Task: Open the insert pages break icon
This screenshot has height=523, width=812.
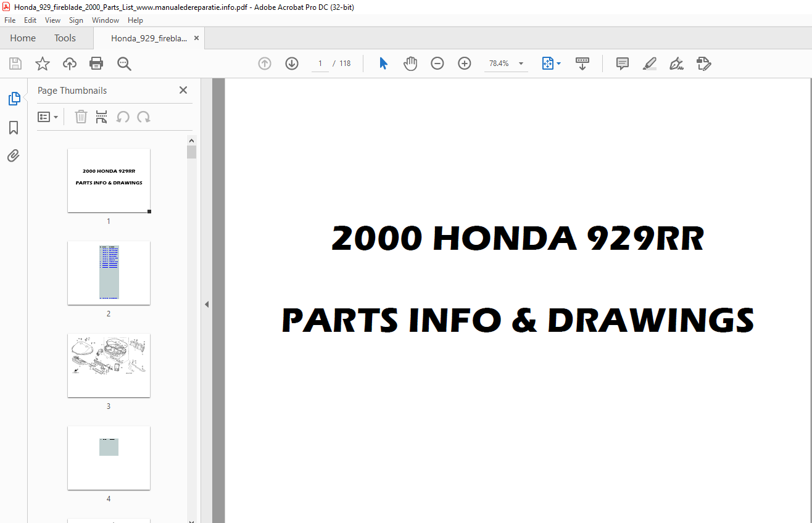Action: pyautogui.click(x=102, y=117)
